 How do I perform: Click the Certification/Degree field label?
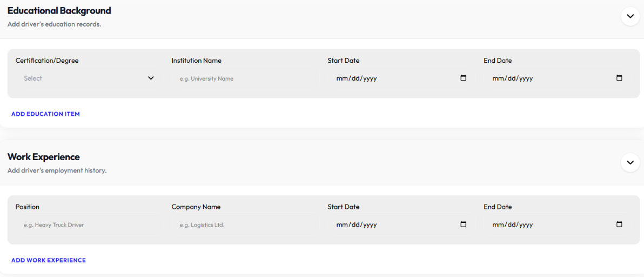pyautogui.click(x=47, y=61)
